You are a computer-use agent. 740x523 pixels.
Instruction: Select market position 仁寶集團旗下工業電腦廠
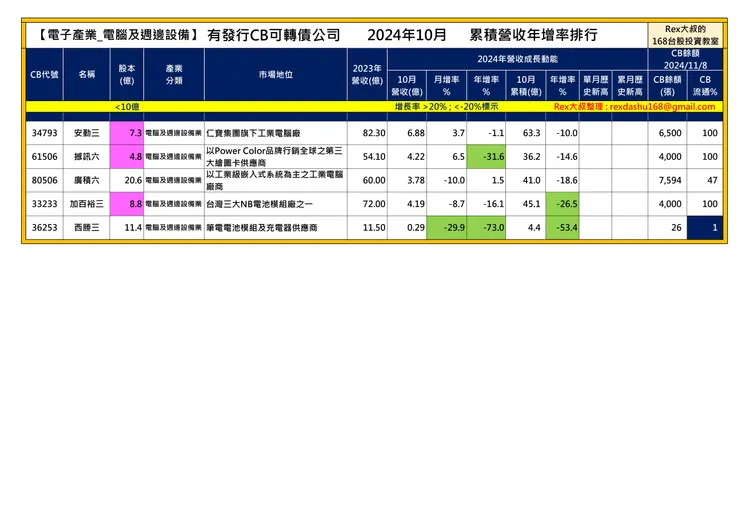coord(276,133)
